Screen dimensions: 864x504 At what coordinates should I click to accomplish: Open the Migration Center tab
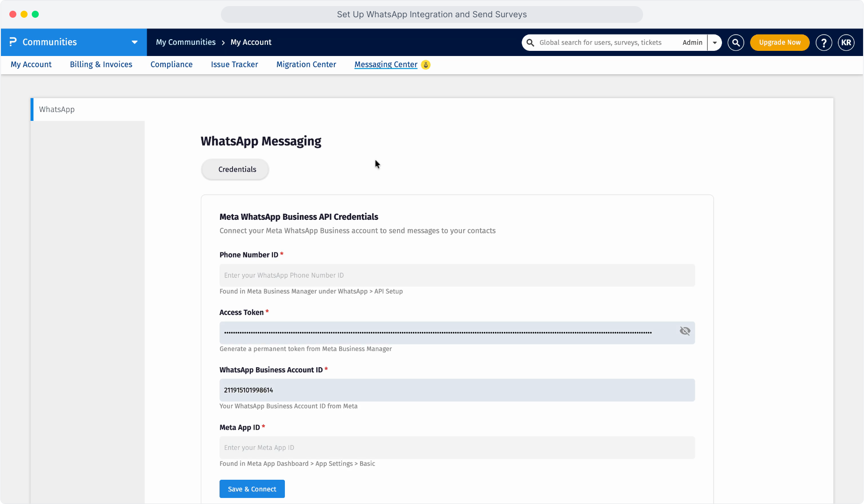point(306,64)
